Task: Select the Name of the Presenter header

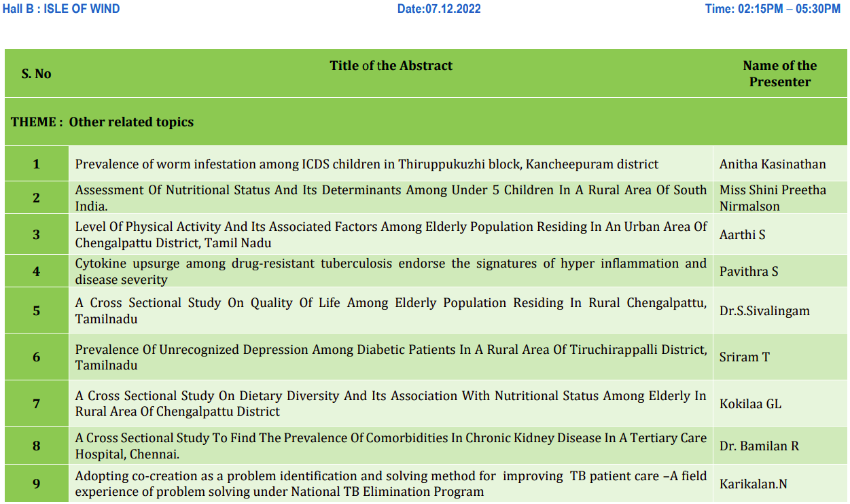Action: [x=779, y=73]
